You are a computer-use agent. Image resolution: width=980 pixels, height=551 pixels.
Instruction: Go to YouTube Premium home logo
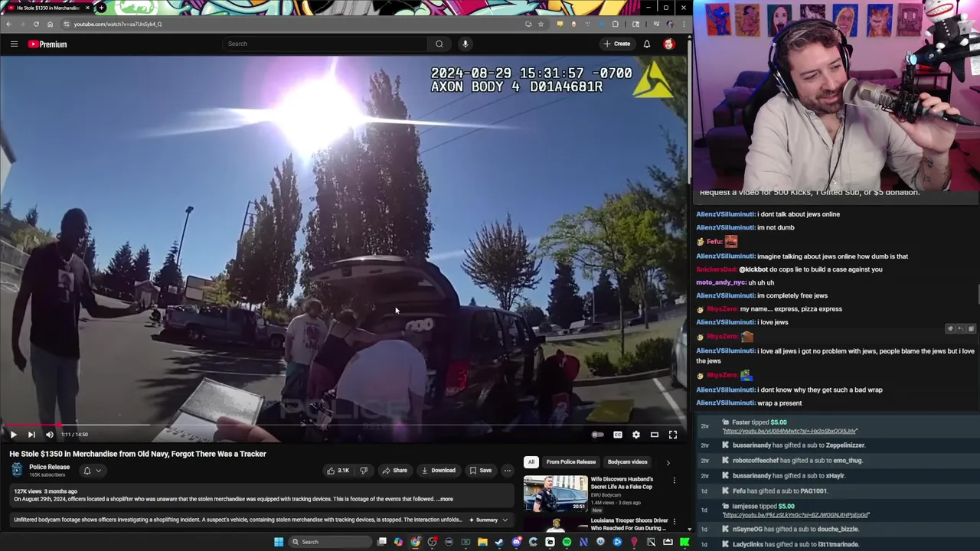(x=47, y=44)
